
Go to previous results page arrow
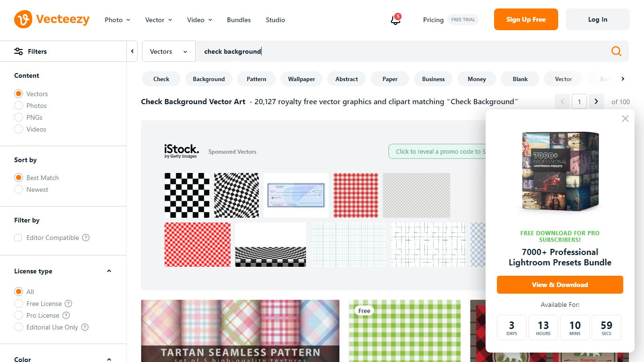coord(562,101)
